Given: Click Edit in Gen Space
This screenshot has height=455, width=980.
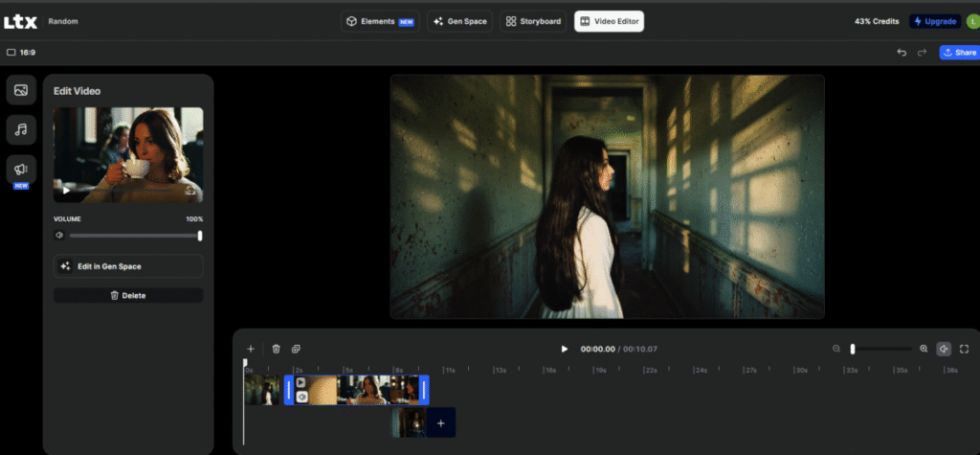Looking at the screenshot, I should tap(128, 266).
